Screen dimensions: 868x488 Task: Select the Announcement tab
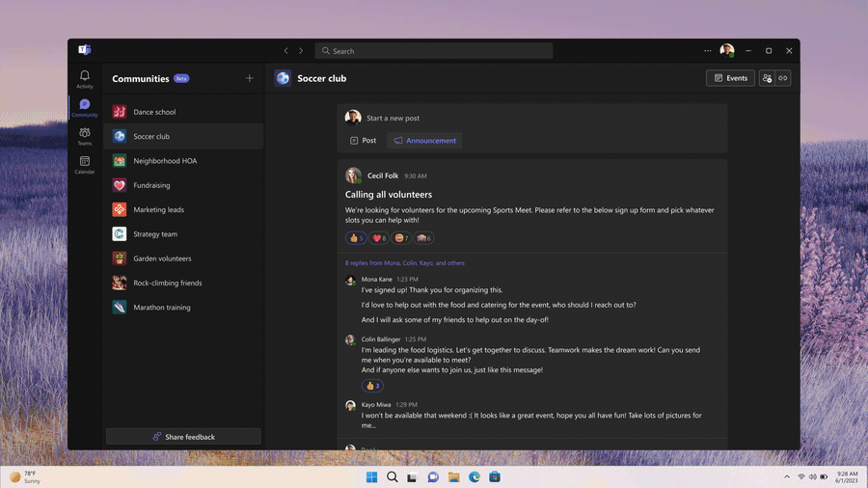click(424, 141)
